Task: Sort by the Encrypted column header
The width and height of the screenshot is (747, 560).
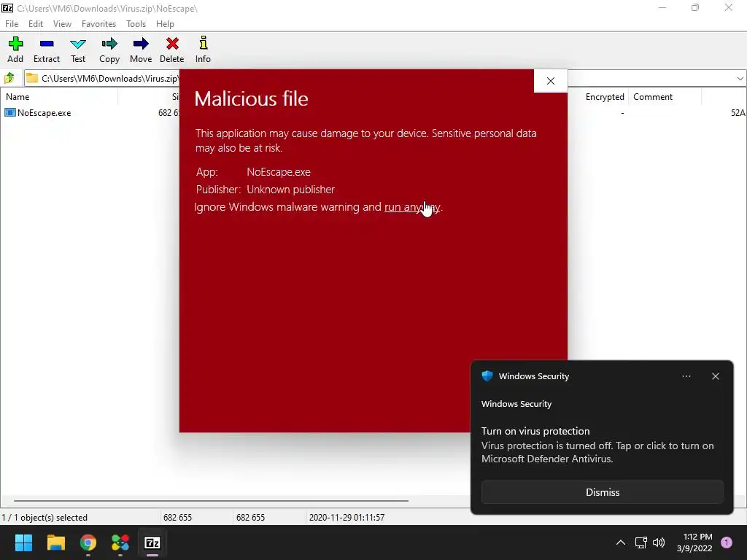Action: (605, 97)
